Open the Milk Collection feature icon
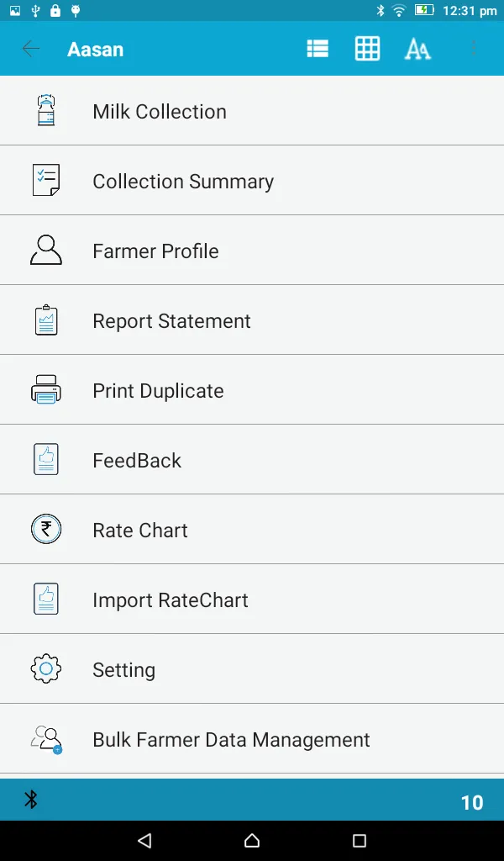Viewport: 504px width, 861px height. click(45, 110)
